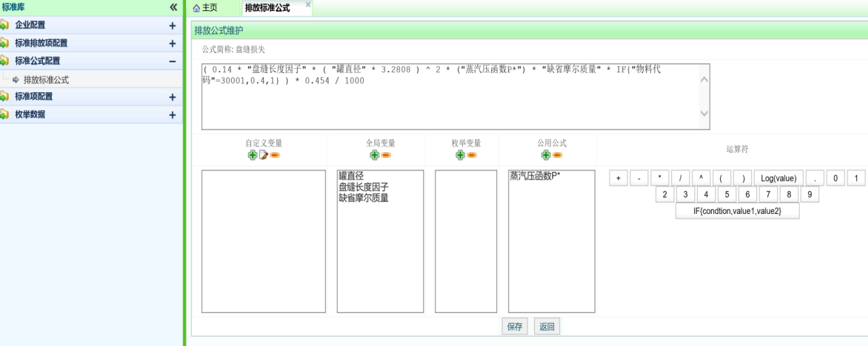Collapse the 标准公式配置 section with minus
This screenshot has width=868, height=346.
(172, 62)
